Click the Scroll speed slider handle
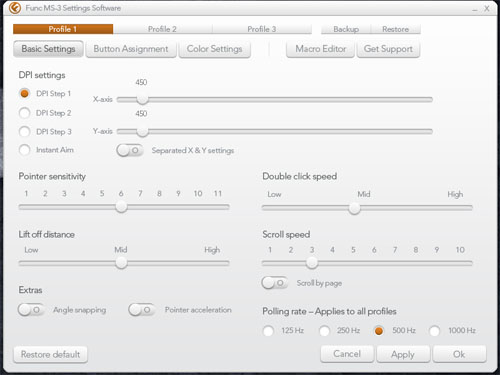Viewport: 500px width, 375px height. [312, 263]
